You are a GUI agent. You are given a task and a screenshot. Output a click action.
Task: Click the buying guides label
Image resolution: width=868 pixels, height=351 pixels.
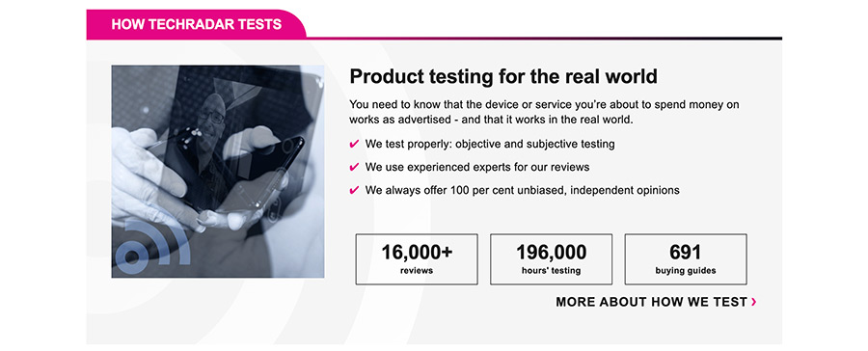point(686,271)
